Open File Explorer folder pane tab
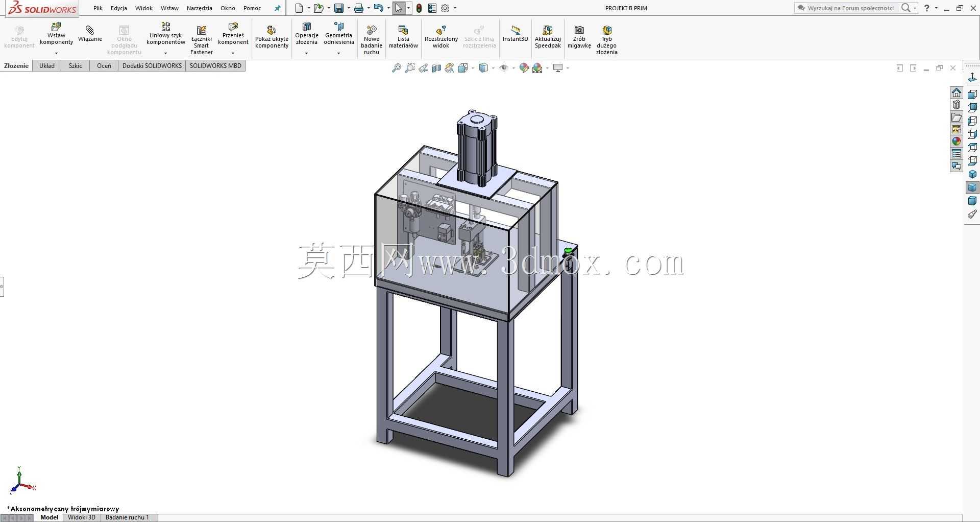 point(956,117)
